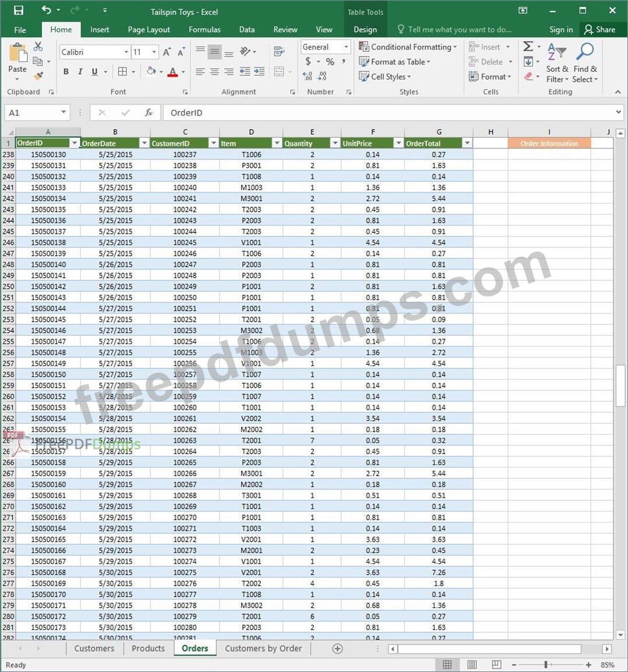The image size is (628, 672).
Task: Toggle Italic formatting
Action: click(80, 72)
